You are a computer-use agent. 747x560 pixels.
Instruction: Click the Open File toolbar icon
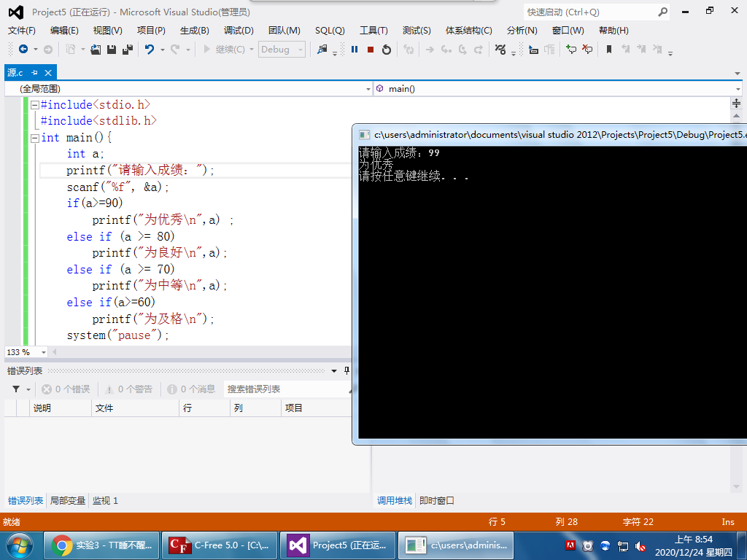click(x=96, y=49)
